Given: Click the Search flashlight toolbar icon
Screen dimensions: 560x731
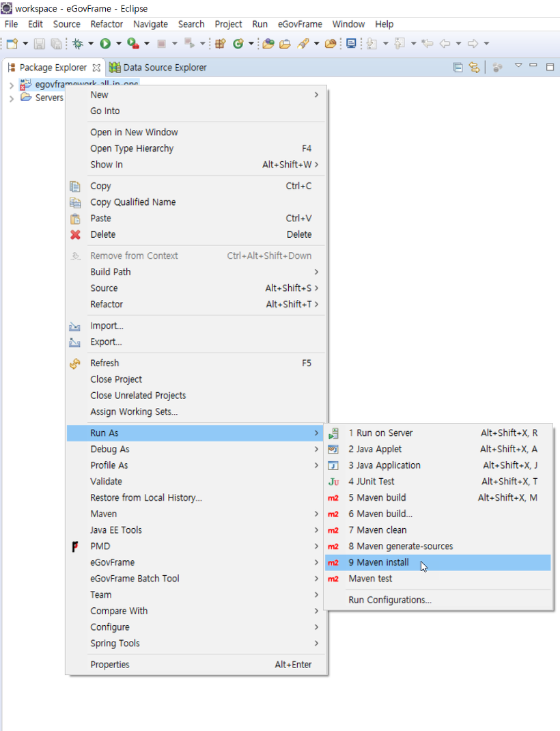Looking at the screenshot, I should 303,44.
